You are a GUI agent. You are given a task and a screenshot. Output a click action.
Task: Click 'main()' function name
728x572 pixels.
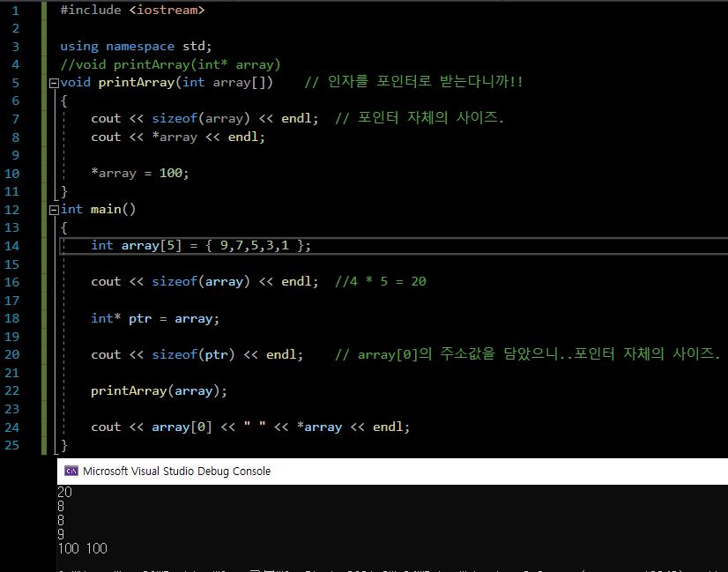coord(114,210)
